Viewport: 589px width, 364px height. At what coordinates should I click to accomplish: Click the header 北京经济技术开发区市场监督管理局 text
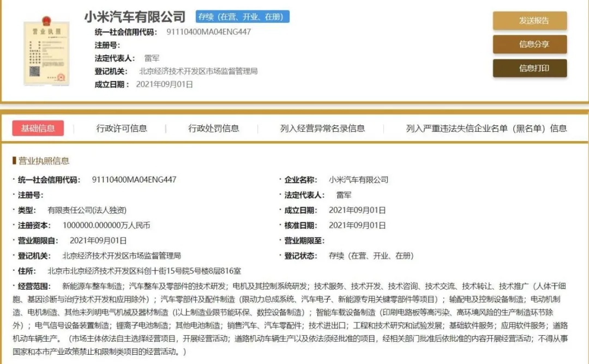[199, 71]
